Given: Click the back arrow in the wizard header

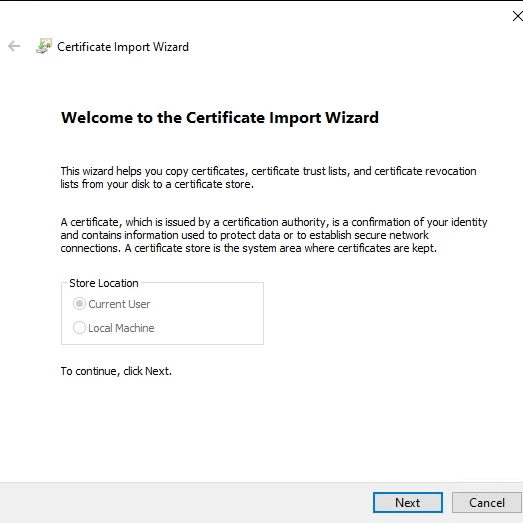Looking at the screenshot, I should [x=14, y=46].
